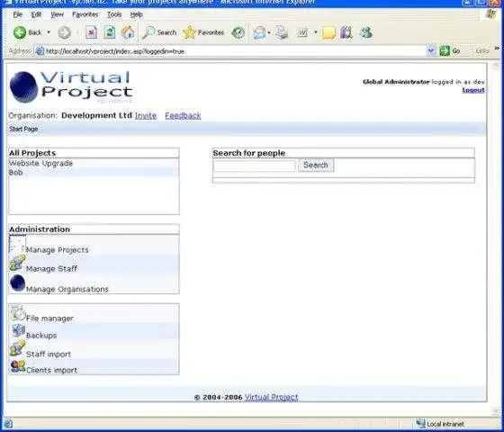Open File manager link
This screenshot has width=504, height=432.
[x=49, y=319]
